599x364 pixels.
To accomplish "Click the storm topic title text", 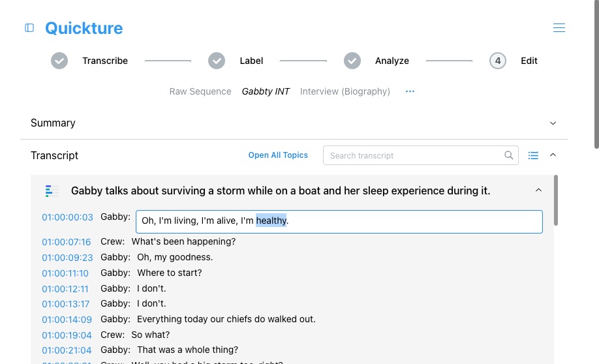I will click(281, 190).
